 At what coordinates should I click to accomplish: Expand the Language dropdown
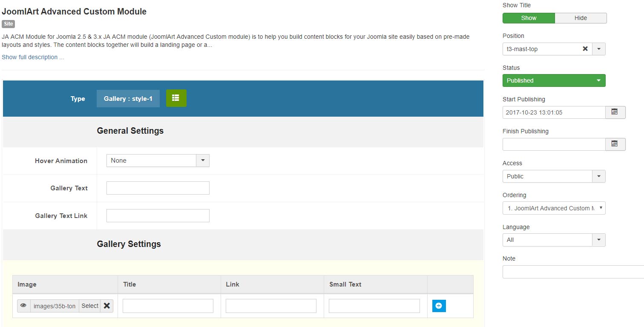tap(598, 240)
